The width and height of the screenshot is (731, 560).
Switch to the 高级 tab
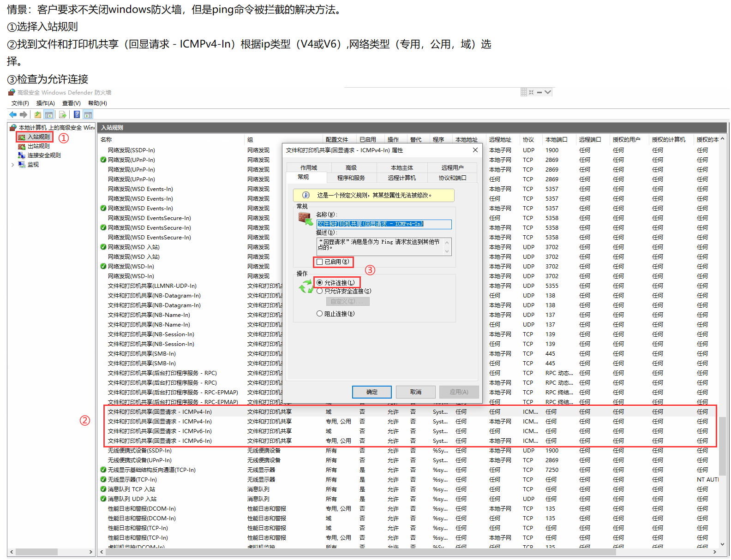pos(351,168)
